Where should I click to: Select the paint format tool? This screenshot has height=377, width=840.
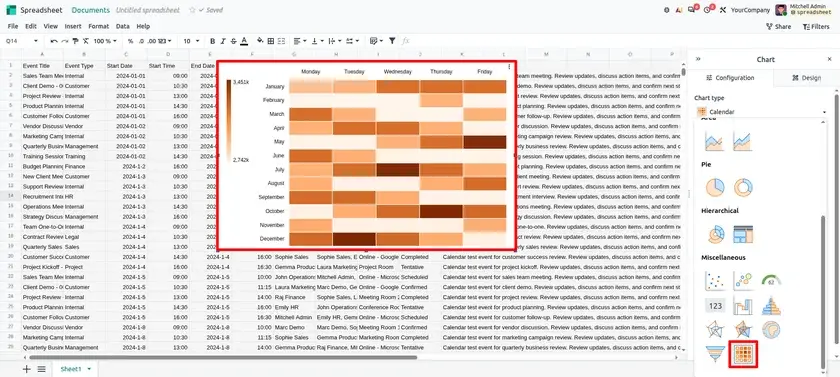pyautogui.click(x=75, y=41)
